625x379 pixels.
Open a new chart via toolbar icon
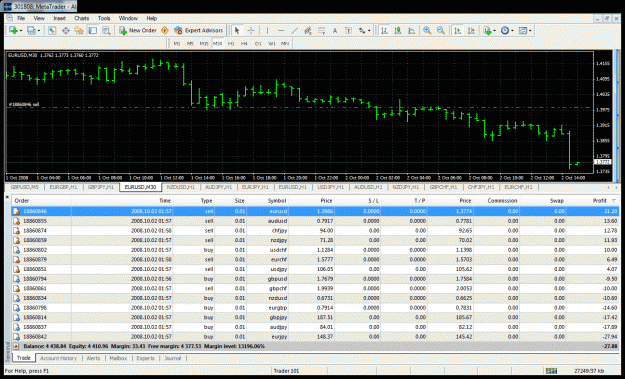pos(13,30)
